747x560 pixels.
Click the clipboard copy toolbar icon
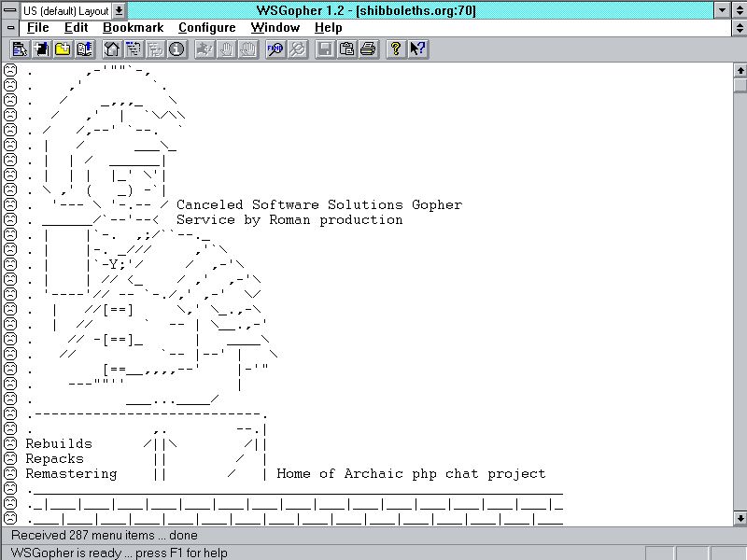[346, 49]
